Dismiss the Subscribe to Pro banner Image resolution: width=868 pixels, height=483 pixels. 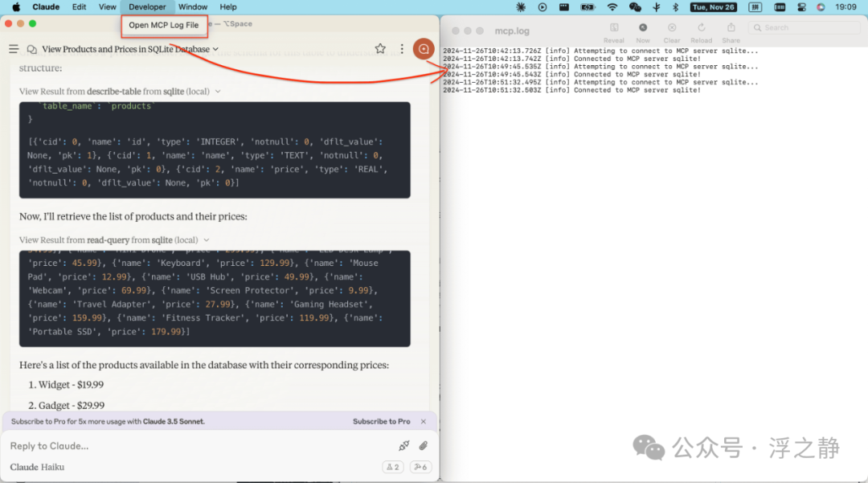click(424, 422)
